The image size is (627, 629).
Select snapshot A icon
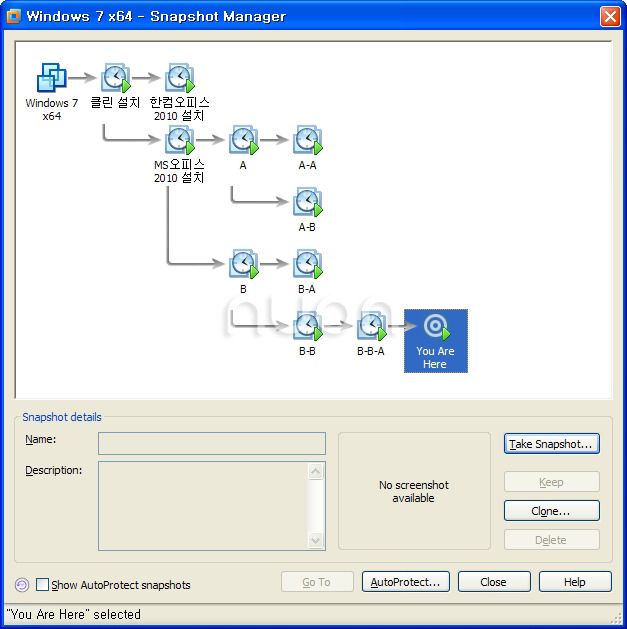pyautogui.click(x=243, y=140)
